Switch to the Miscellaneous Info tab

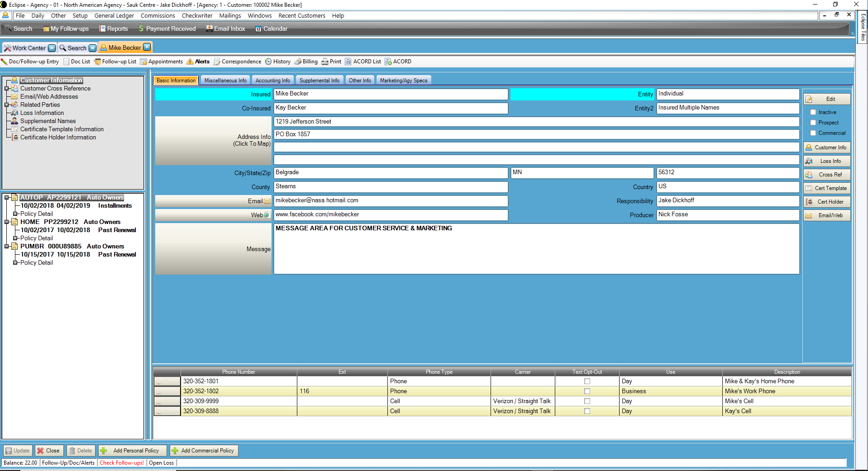[x=225, y=81]
